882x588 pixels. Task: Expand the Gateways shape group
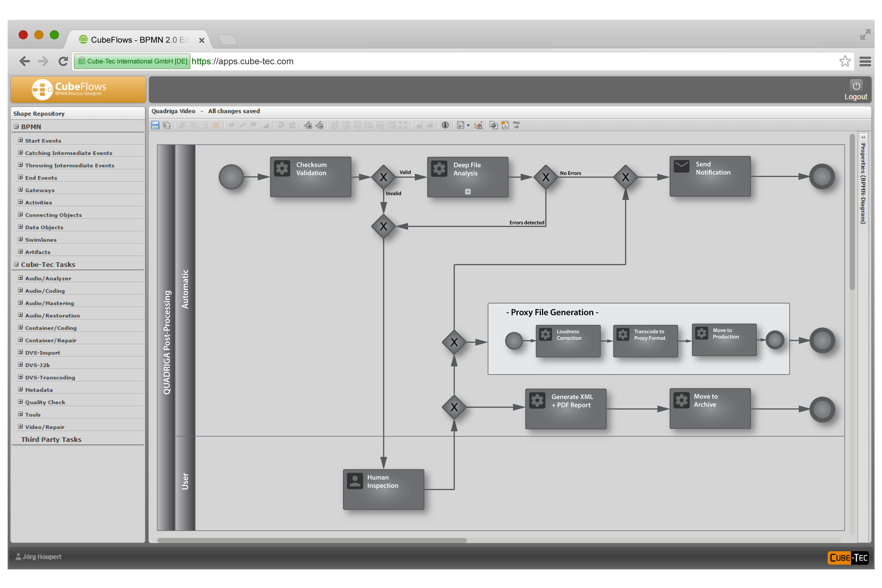click(x=20, y=190)
